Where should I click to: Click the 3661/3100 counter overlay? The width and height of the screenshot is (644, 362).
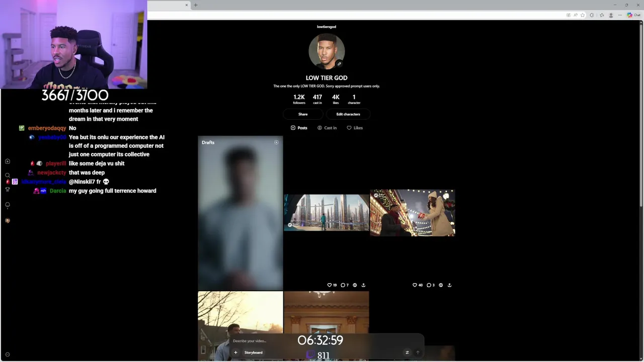(75, 95)
